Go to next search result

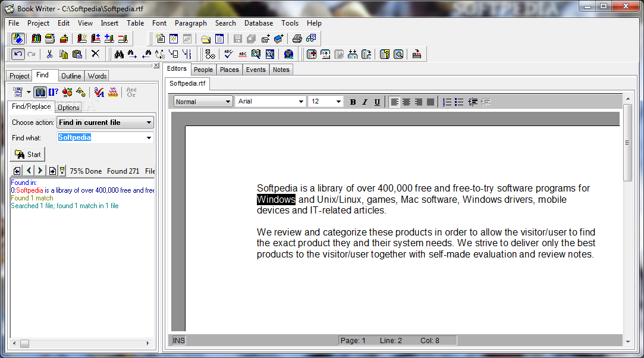pyautogui.click(x=40, y=171)
